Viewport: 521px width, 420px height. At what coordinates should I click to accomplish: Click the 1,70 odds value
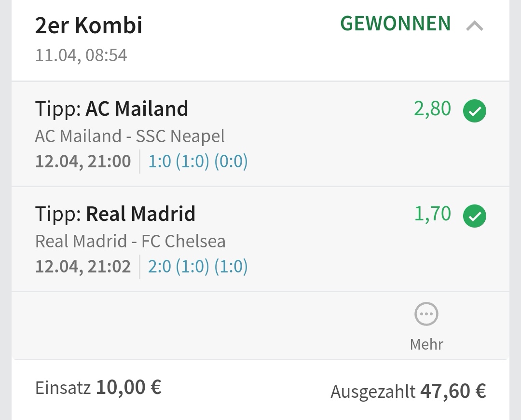[x=432, y=214]
